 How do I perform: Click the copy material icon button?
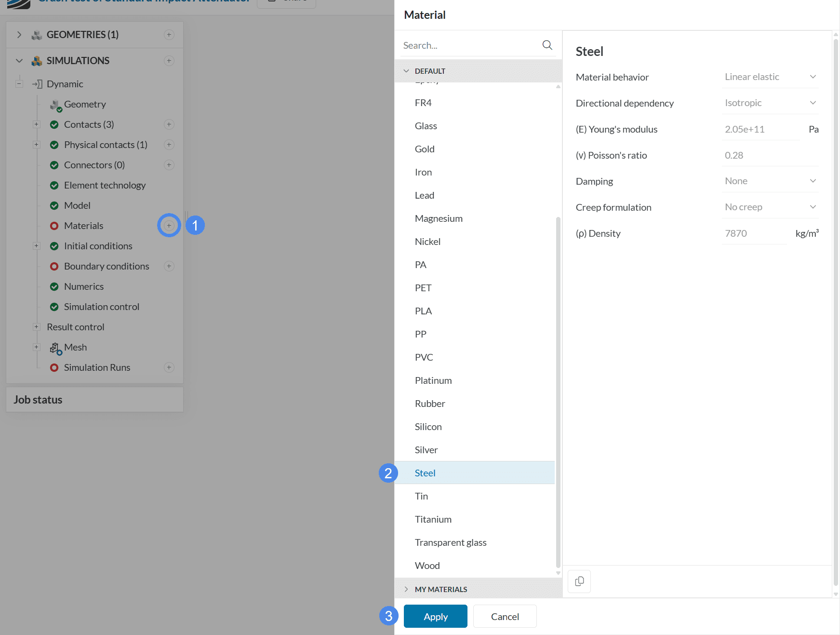coord(579,581)
